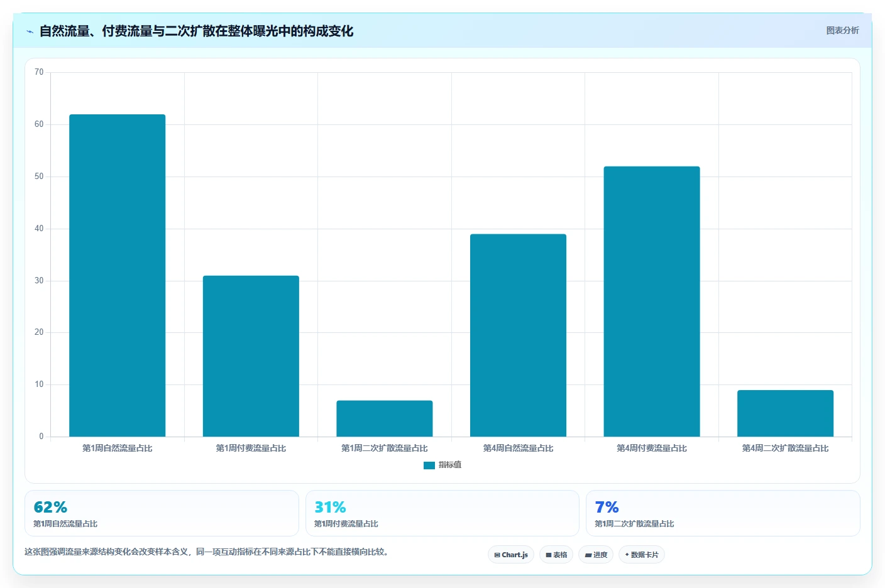Click x-axis label 第4周付费流量占比
This screenshot has width=885, height=588.
pos(652,448)
